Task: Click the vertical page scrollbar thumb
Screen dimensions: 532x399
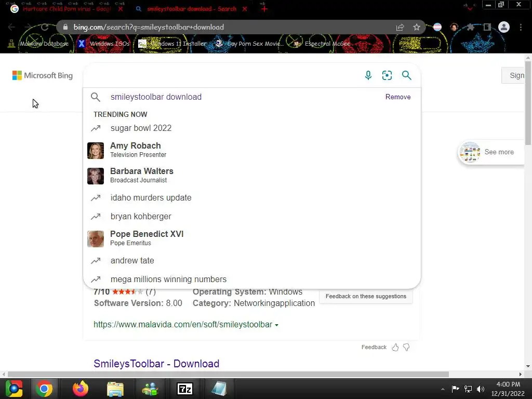Action: tap(528, 103)
